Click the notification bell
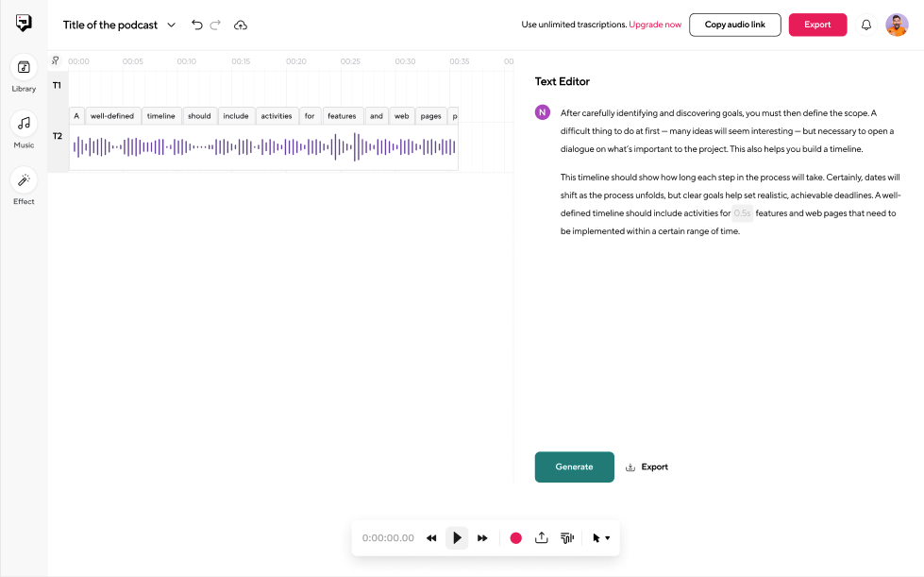 pos(865,25)
